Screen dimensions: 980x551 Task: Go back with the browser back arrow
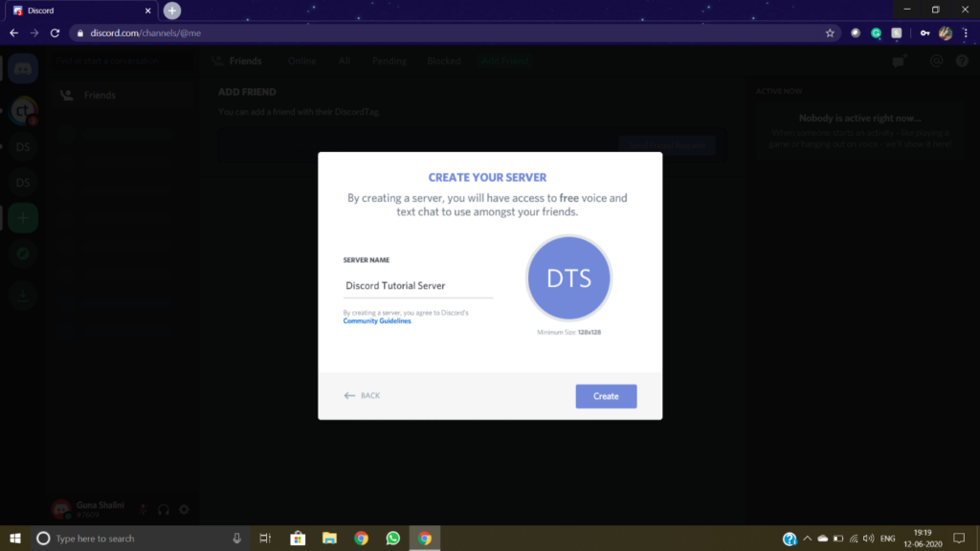tap(13, 33)
